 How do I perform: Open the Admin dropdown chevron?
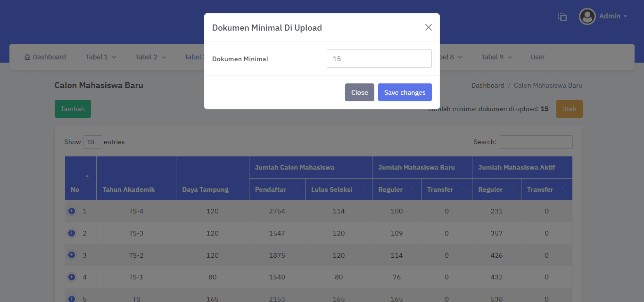[x=626, y=16]
